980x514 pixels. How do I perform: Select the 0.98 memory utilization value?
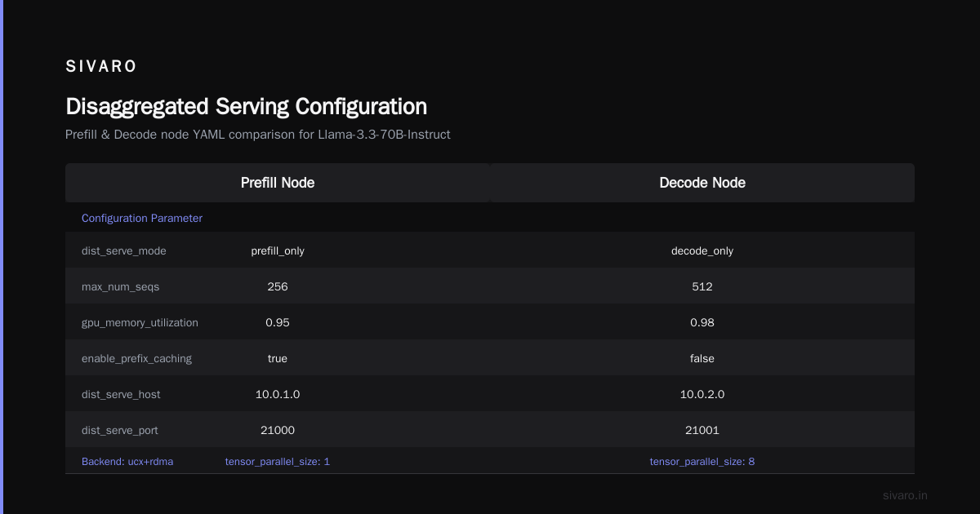702,323
